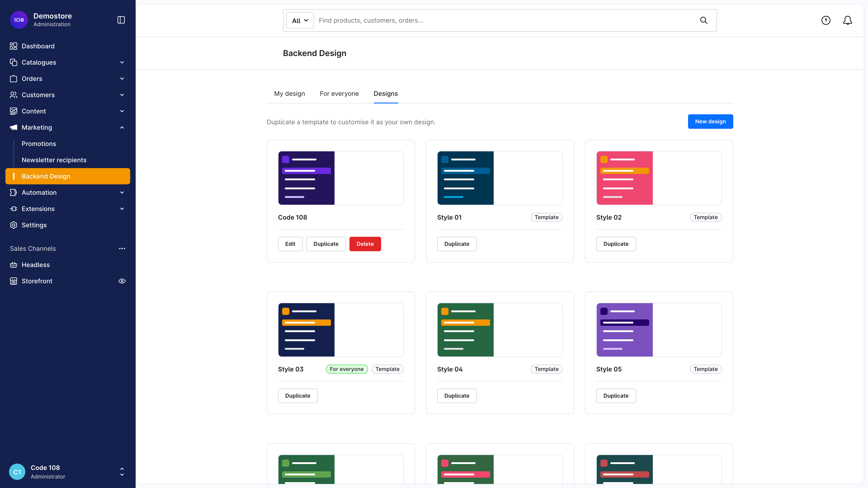Click the New design button
The height and width of the screenshot is (488, 868).
710,122
